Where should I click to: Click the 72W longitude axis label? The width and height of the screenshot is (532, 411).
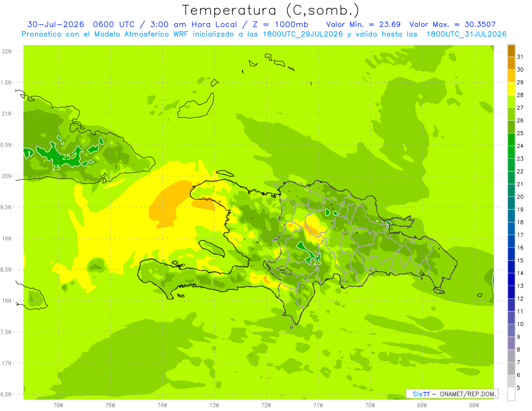coord(266,405)
